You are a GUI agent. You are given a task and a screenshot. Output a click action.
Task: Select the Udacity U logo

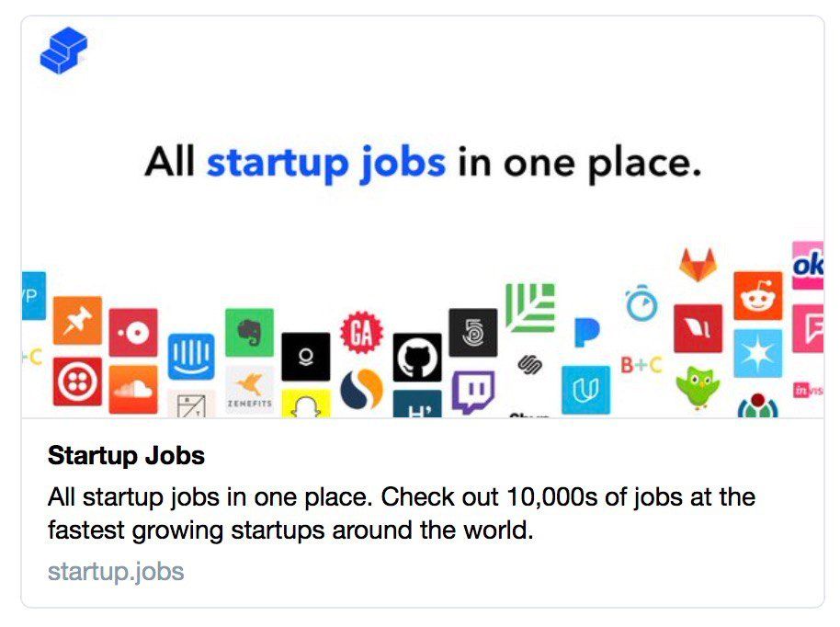[x=585, y=390]
